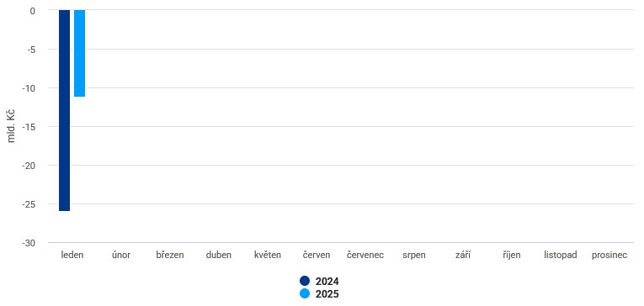
Task: Click the listopad month axis label
Action: coord(561,255)
